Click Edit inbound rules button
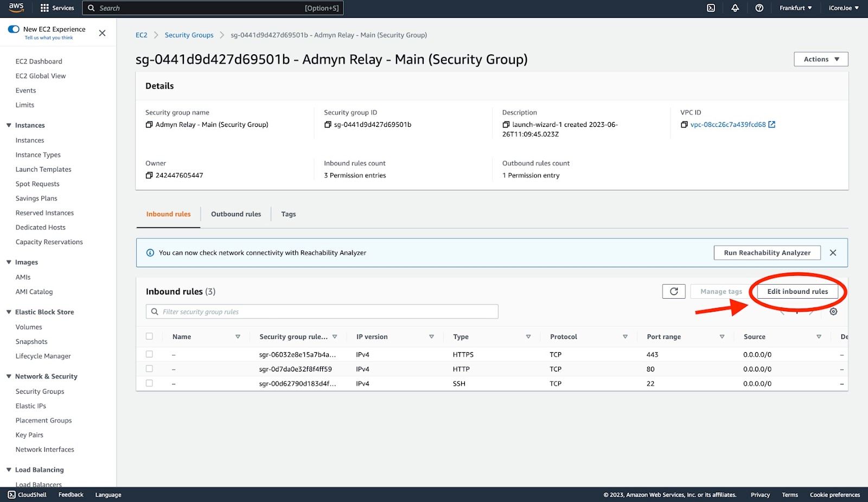The width and height of the screenshot is (868, 502). tap(797, 292)
